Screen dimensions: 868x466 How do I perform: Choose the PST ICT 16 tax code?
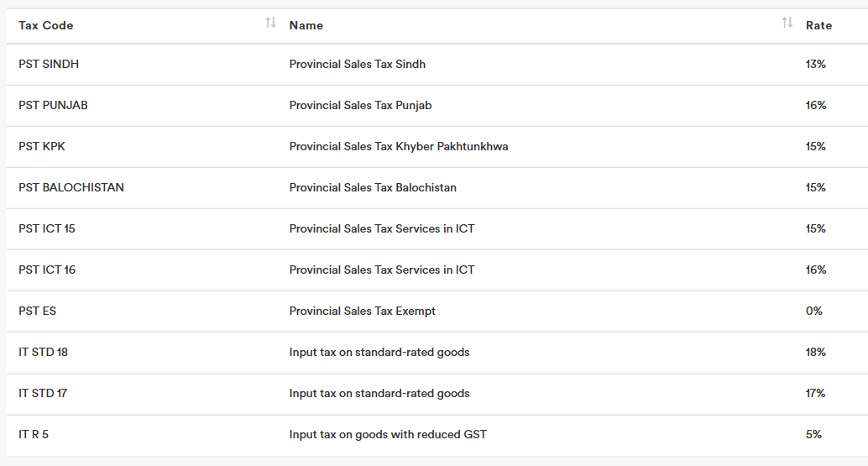coord(47,270)
